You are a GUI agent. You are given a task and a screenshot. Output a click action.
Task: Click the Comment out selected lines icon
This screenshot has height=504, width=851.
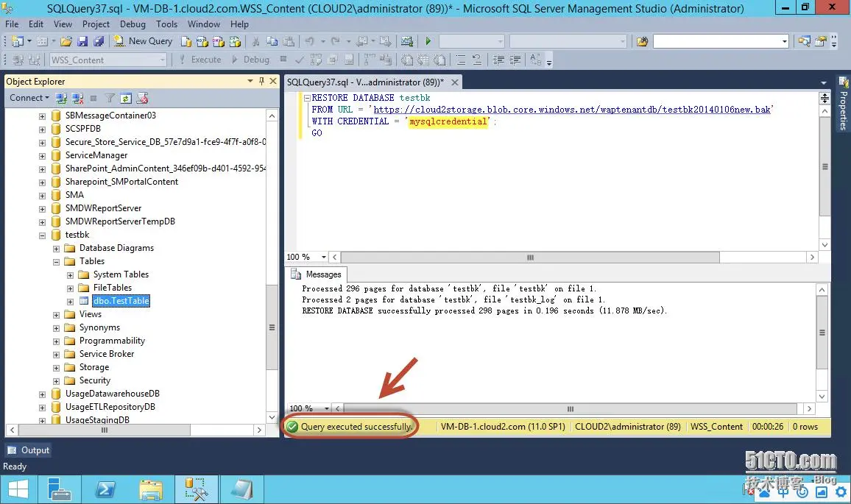tap(461, 60)
